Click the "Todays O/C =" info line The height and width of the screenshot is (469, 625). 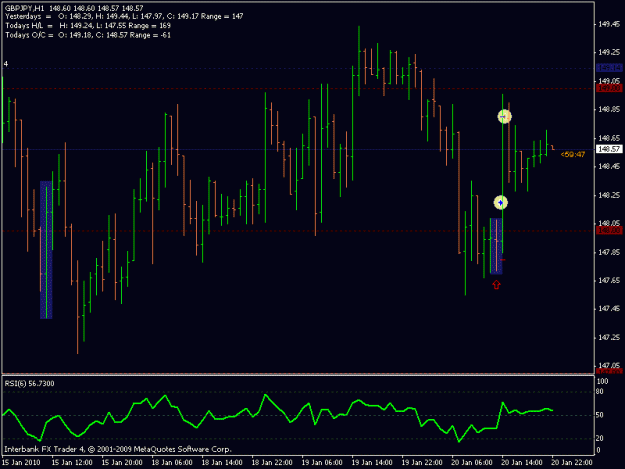point(88,35)
